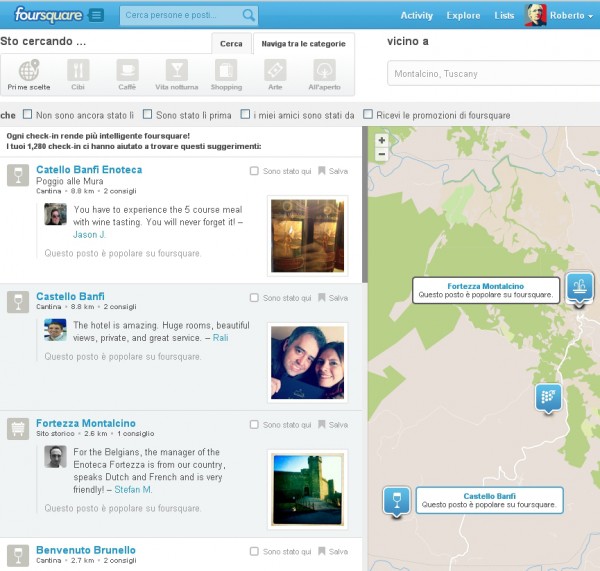
Task: Save Benvenuto Brunello with Salva flag
Action: pyautogui.click(x=333, y=551)
